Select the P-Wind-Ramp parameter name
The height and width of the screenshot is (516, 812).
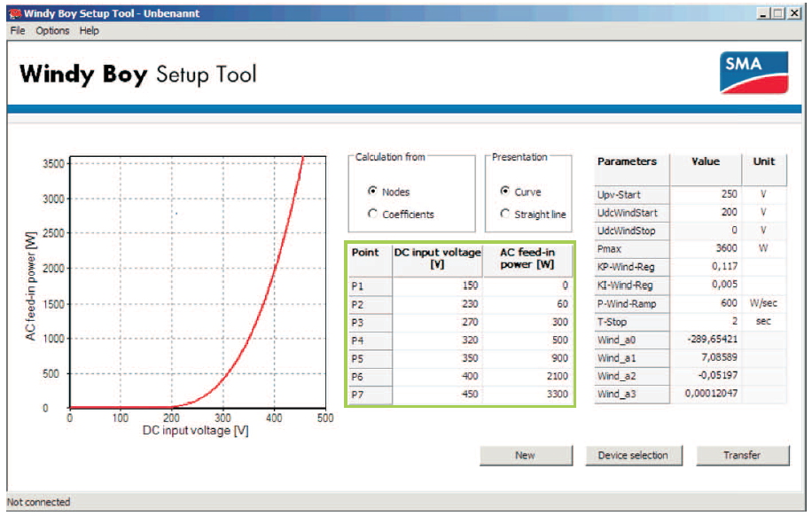click(632, 303)
